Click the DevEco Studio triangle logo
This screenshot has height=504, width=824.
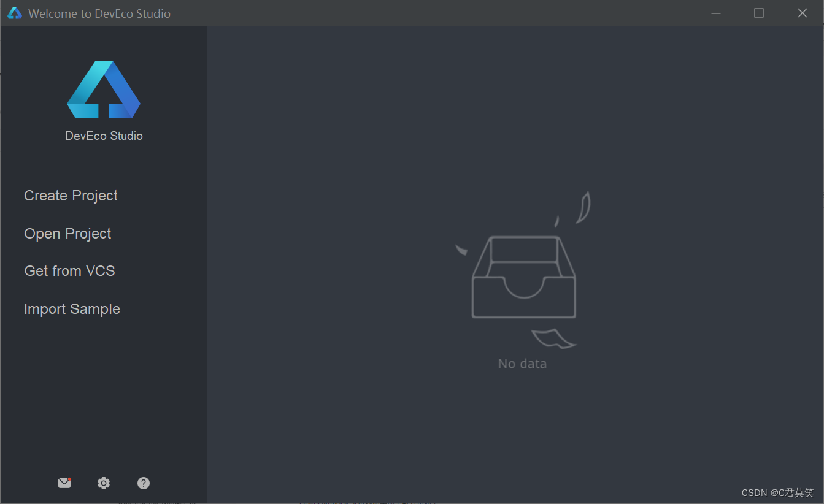tap(104, 90)
